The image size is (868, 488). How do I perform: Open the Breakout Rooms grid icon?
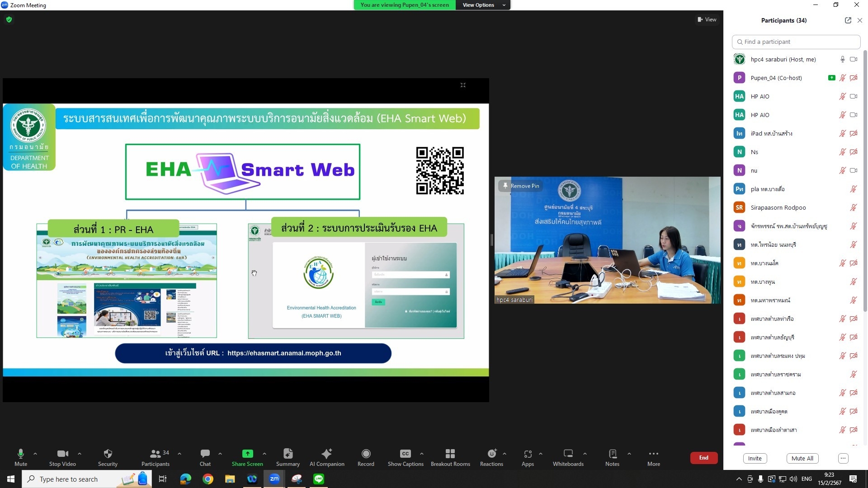(x=450, y=454)
